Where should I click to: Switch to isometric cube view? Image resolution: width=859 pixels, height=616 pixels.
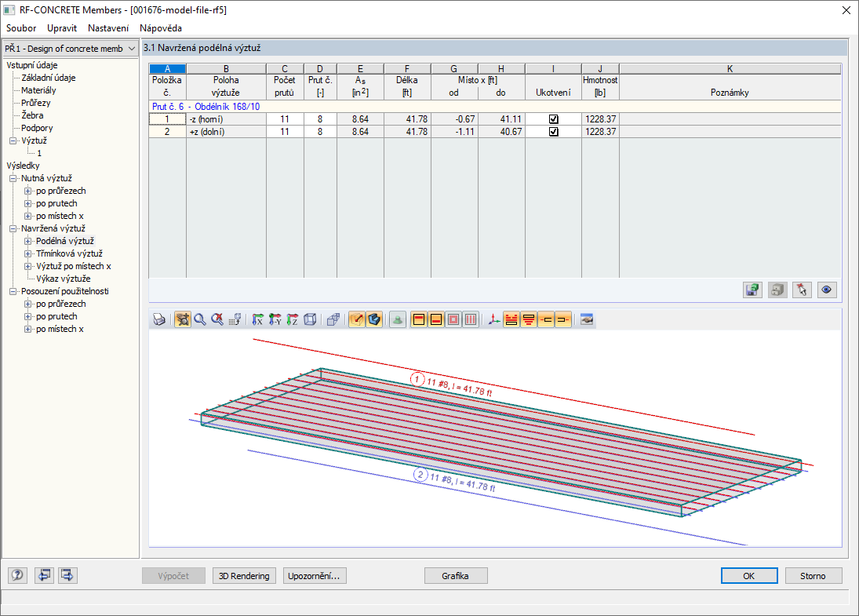pyautogui.click(x=310, y=319)
